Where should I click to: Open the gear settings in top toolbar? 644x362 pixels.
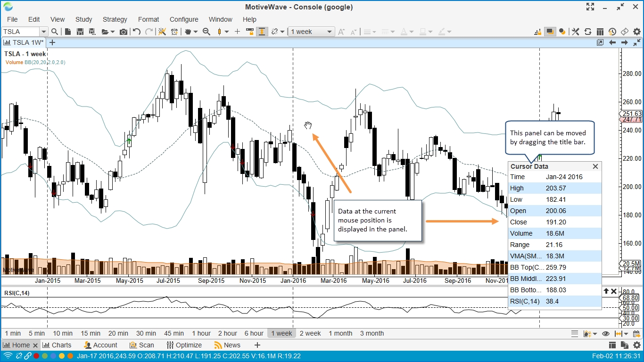(x=637, y=32)
